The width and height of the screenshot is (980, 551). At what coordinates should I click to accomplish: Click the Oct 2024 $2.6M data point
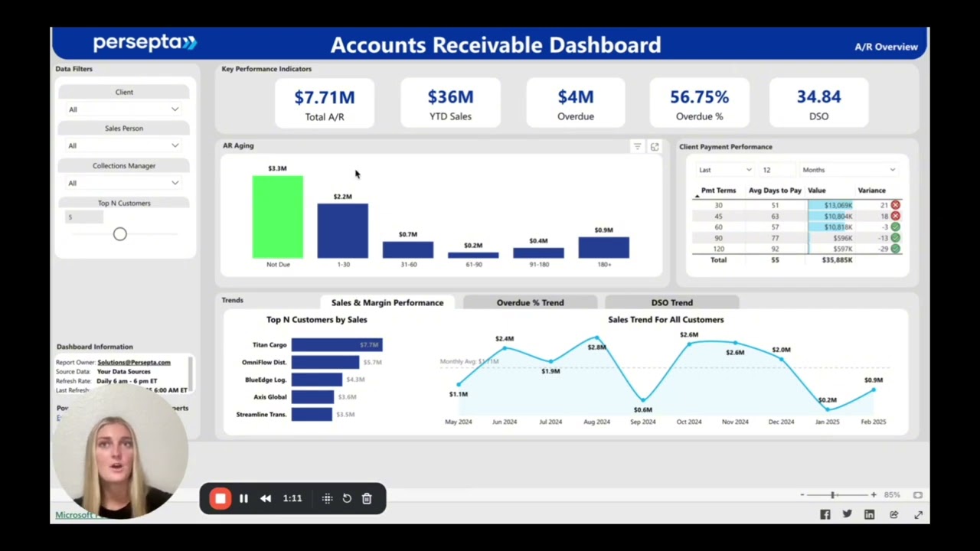pos(689,344)
